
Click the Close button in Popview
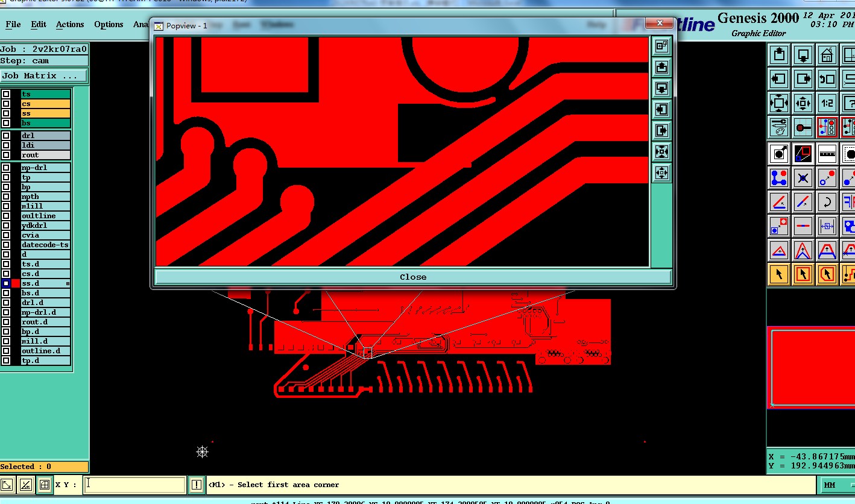coord(413,277)
